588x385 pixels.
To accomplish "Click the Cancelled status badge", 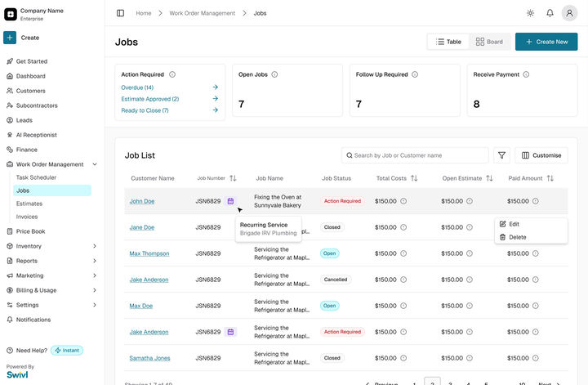I will tap(336, 280).
